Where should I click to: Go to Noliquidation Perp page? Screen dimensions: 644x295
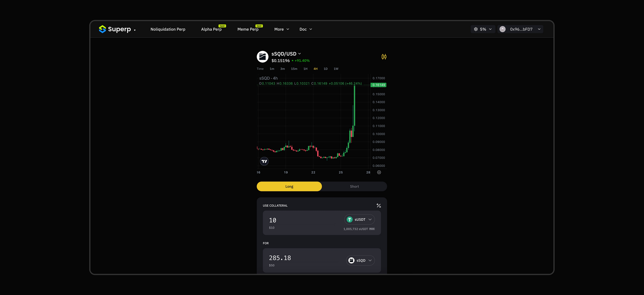click(168, 29)
